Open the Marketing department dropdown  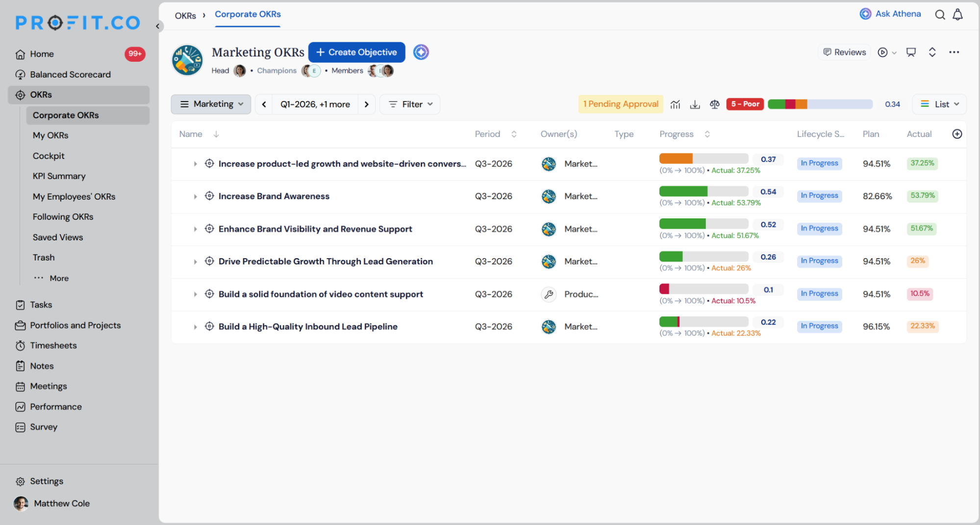point(211,104)
